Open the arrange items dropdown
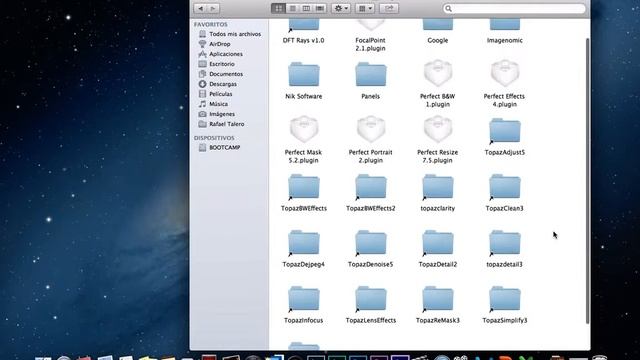Image resolution: width=640 pixels, height=360 pixels. [x=365, y=8]
